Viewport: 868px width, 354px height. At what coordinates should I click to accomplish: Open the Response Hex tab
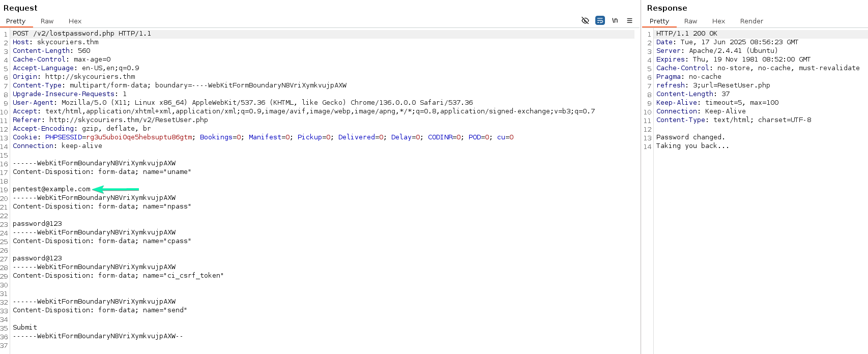[718, 21]
